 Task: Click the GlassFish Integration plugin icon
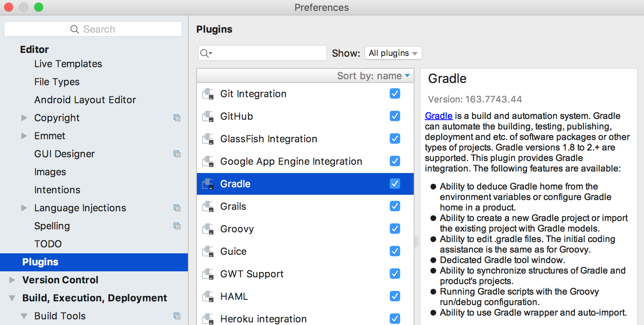point(208,139)
